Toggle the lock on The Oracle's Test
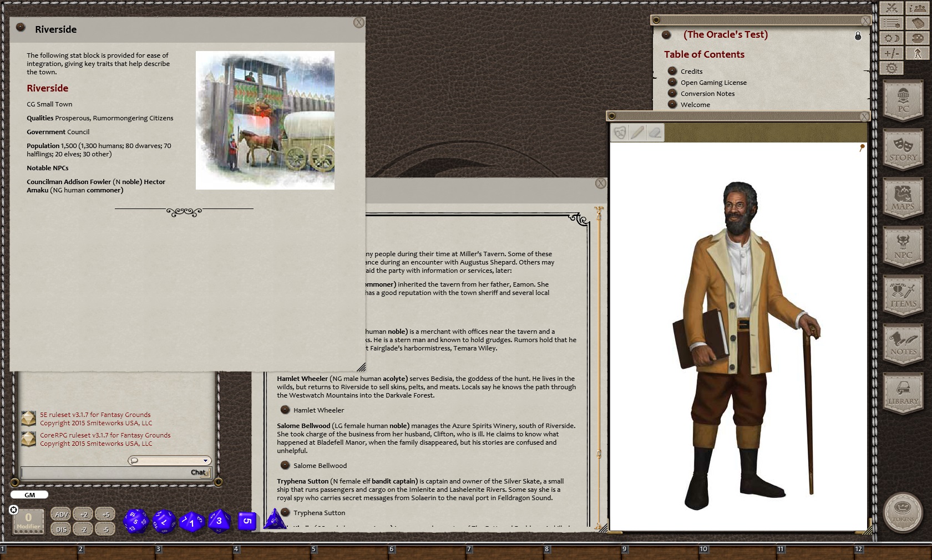The image size is (932, 560). click(x=858, y=36)
